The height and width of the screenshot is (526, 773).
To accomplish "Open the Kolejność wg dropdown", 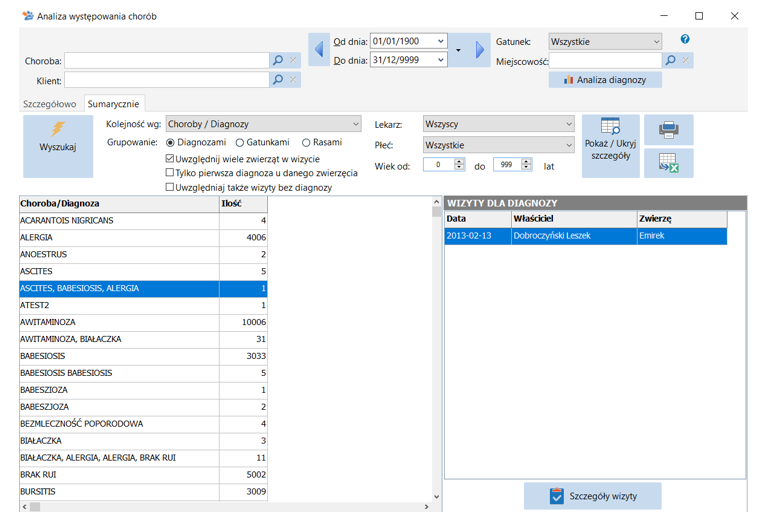I will tap(263, 124).
